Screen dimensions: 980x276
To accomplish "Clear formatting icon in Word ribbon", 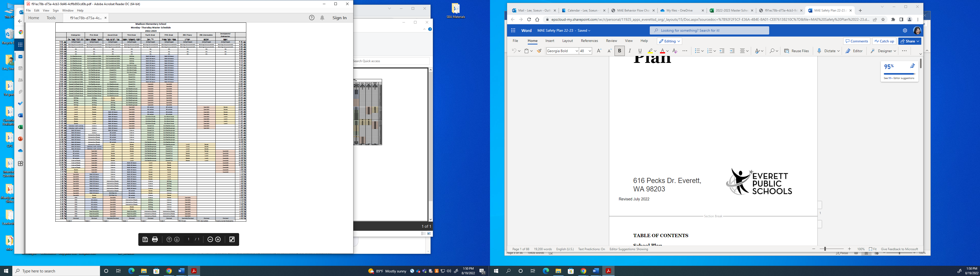I will click(x=675, y=51).
